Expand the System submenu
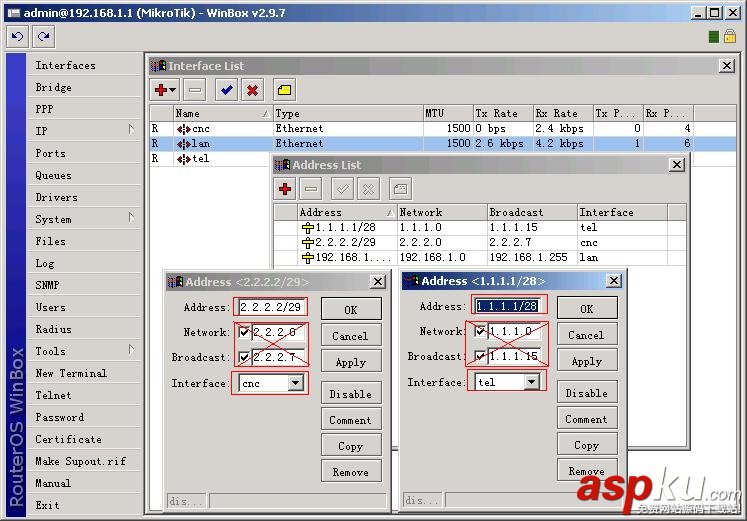The height and width of the screenshot is (521, 747). coord(131,218)
